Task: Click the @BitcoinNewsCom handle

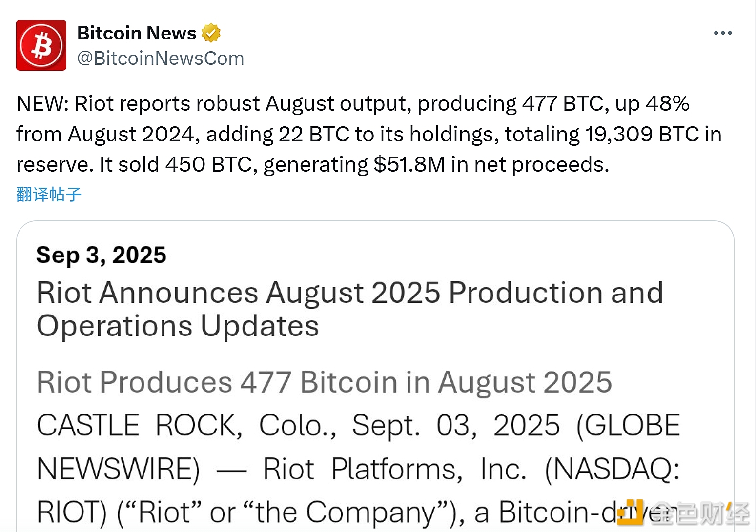Action: click(160, 59)
